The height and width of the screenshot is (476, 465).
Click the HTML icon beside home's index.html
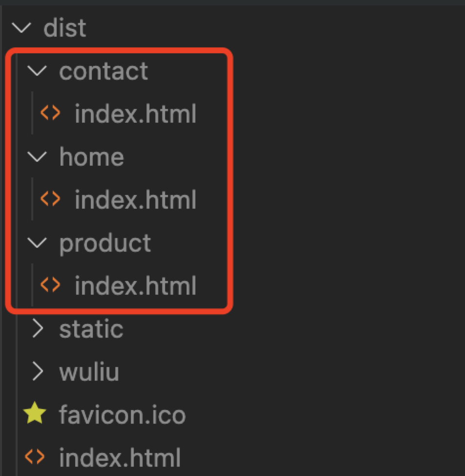click(49, 199)
